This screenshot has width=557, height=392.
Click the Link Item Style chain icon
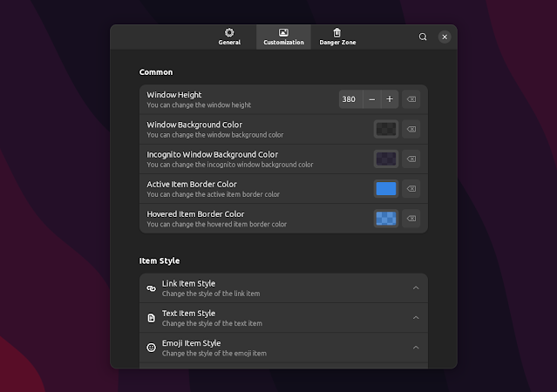(x=151, y=288)
